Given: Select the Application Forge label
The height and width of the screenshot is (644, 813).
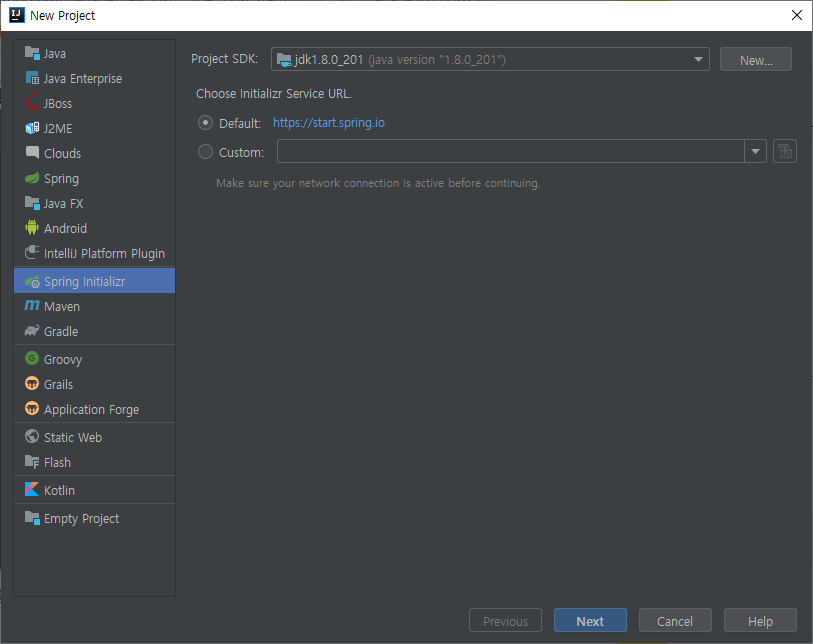Looking at the screenshot, I should (x=91, y=410).
